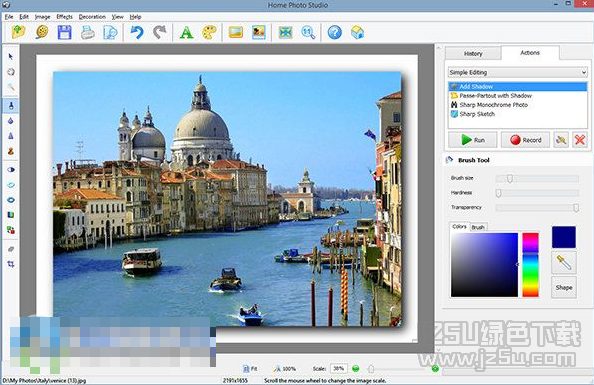The height and width of the screenshot is (385, 594).
Task: Open help with the question mark icon
Action: click(x=335, y=33)
